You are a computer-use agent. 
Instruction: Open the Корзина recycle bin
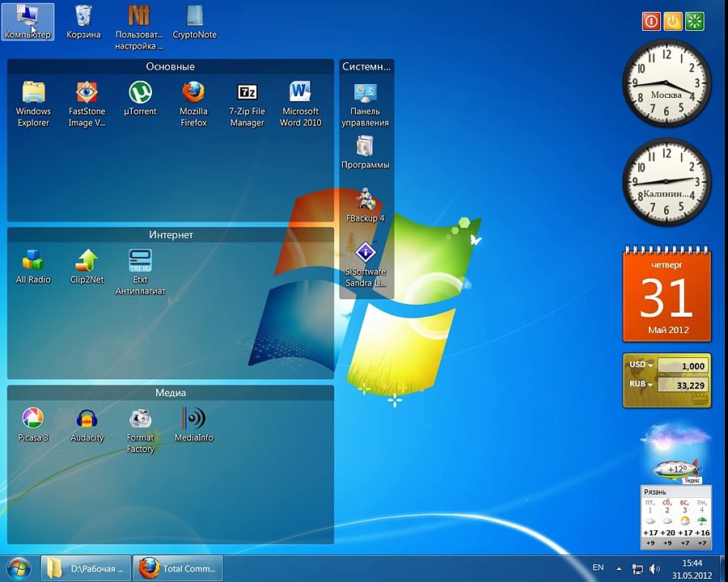[x=83, y=21]
